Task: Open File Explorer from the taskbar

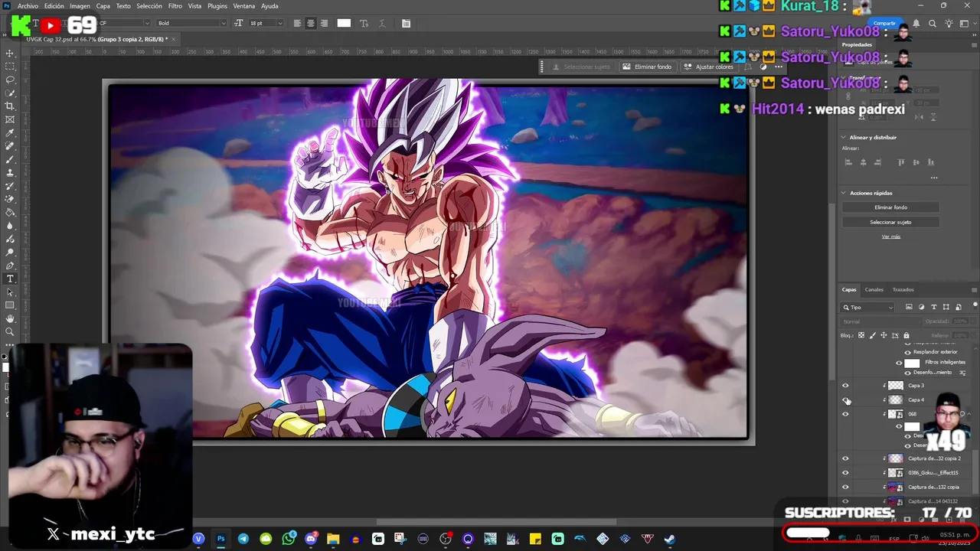Action: [333, 539]
